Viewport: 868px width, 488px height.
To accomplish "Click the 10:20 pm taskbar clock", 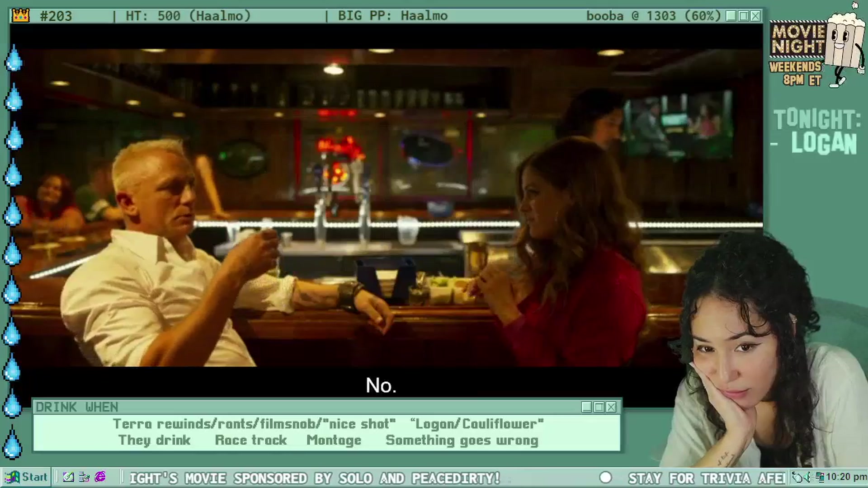I will (x=846, y=477).
